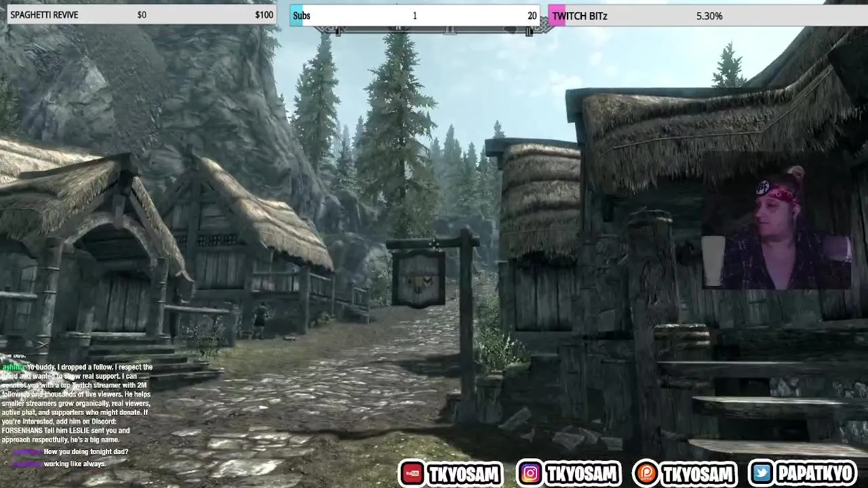The width and height of the screenshot is (868, 488).
Task: Click the ayhlnia username in chat
Action: 13,367
